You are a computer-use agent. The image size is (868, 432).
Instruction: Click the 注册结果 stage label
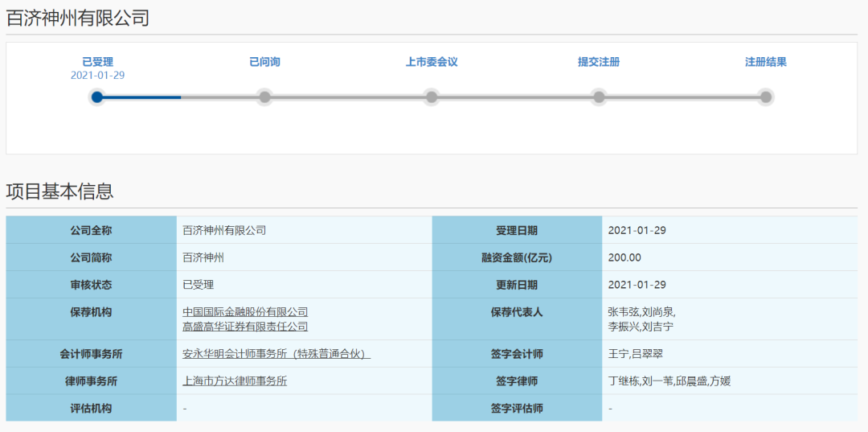click(x=766, y=62)
